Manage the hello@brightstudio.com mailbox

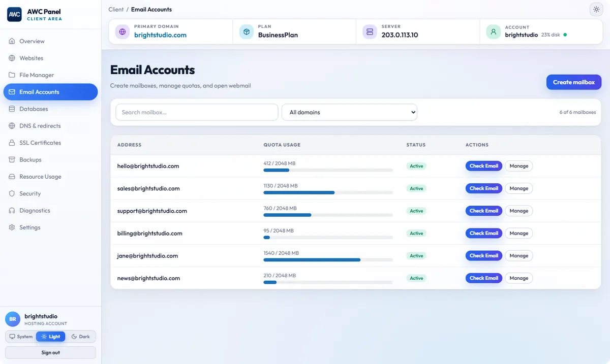519,166
